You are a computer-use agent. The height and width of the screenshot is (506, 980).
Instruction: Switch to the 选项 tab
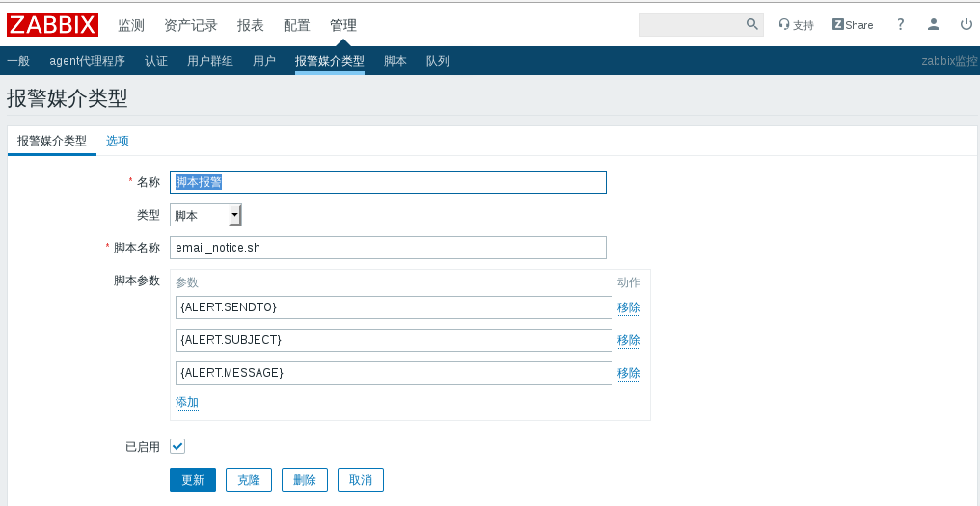tap(118, 141)
